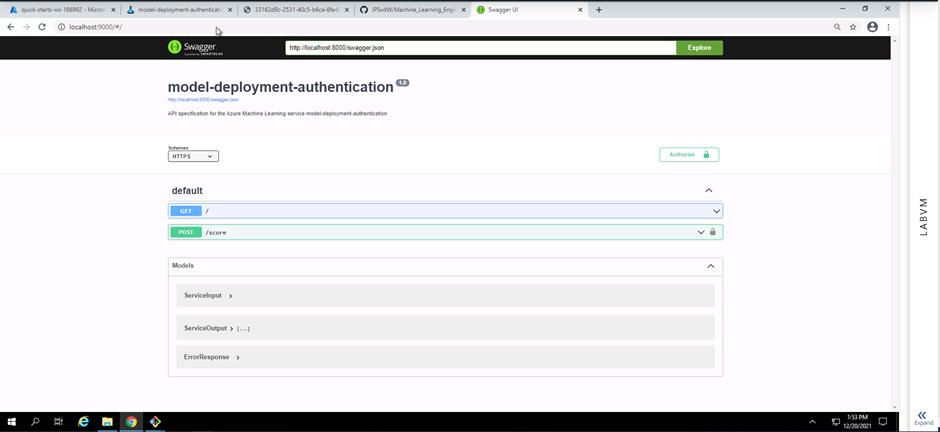Switch to Chrome on taskbar

coord(131,422)
